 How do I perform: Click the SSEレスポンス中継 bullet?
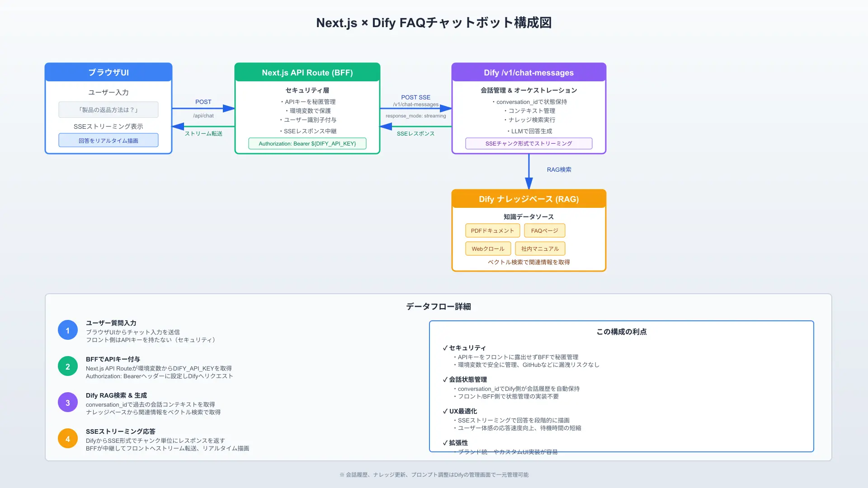coord(307,131)
